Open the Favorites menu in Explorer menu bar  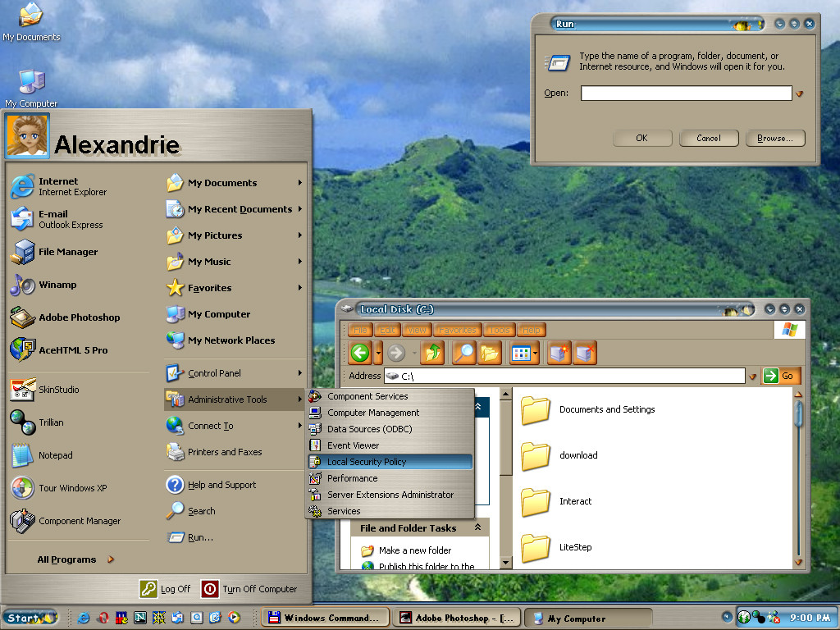point(458,330)
